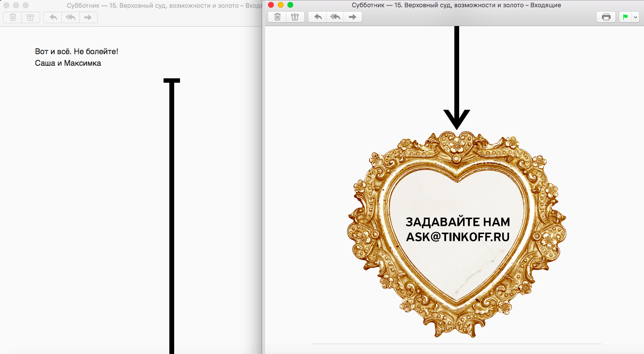
Task: Forward message in front Mail window
Action: (x=353, y=17)
